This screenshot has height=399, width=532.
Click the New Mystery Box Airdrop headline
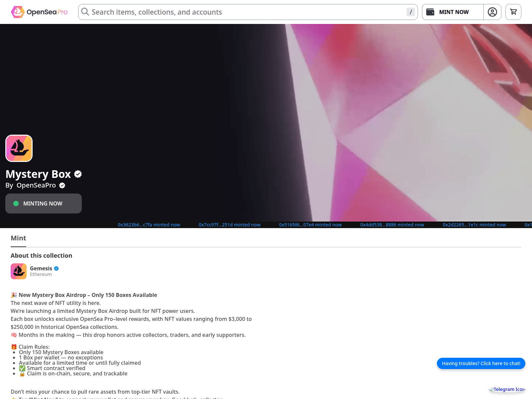(x=88, y=295)
